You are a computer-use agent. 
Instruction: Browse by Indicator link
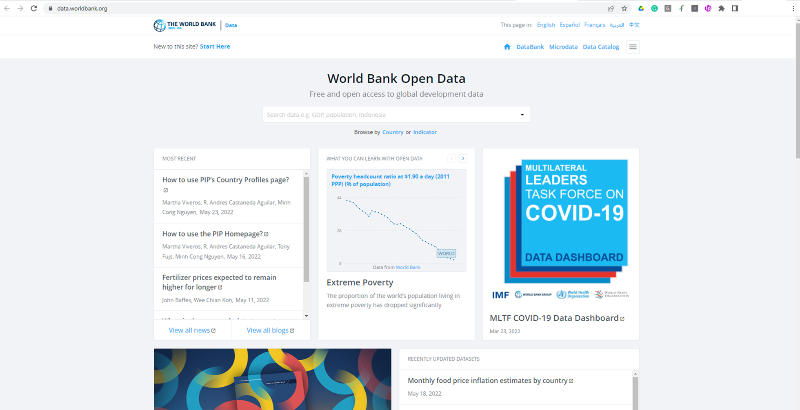tap(425, 132)
